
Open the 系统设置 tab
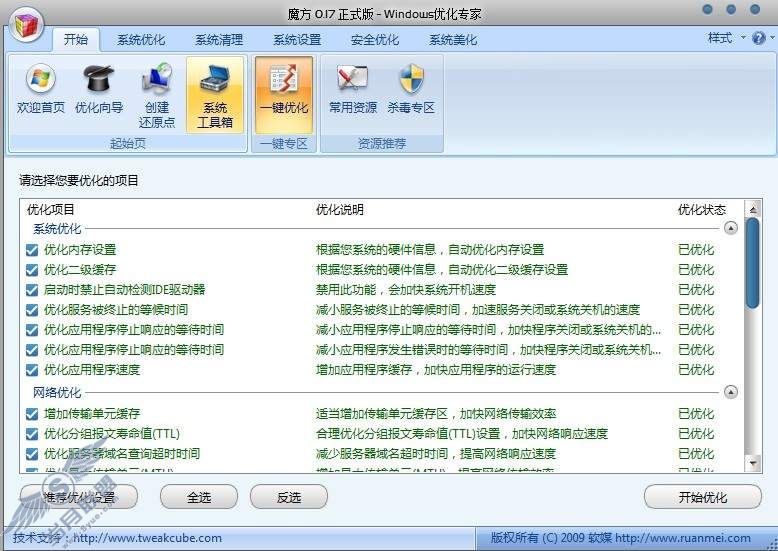click(x=297, y=40)
